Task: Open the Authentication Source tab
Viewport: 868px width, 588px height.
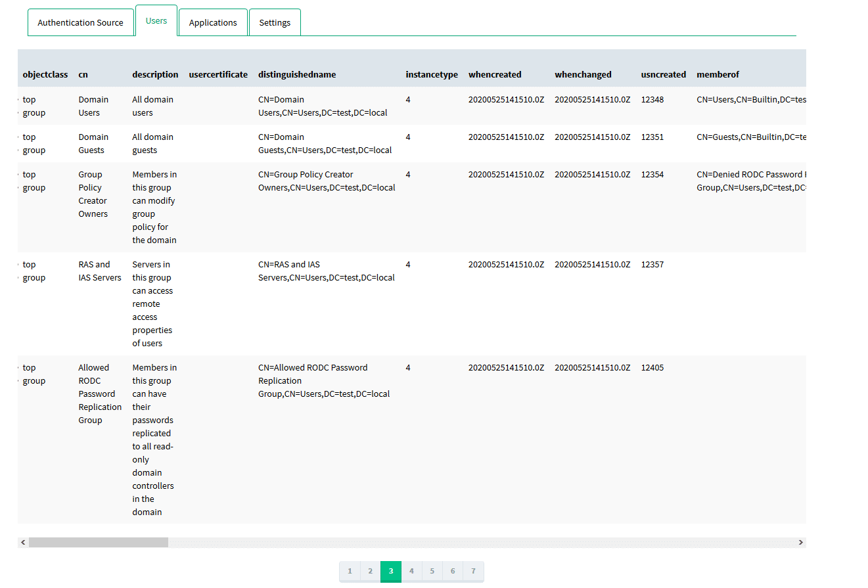Action: coord(80,22)
